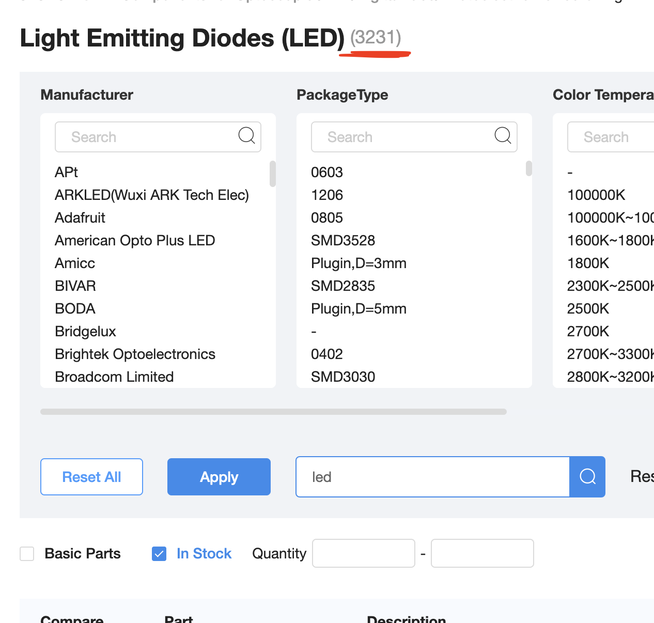This screenshot has width=654, height=623.
Task: Select manufacturer American Opto Plus LED
Action: [x=135, y=241]
